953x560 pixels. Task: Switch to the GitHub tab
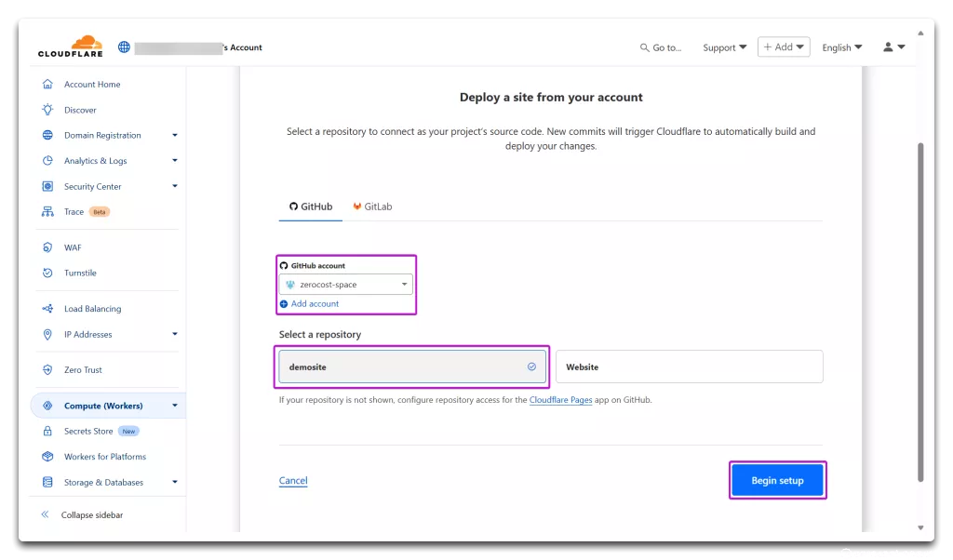[311, 207]
